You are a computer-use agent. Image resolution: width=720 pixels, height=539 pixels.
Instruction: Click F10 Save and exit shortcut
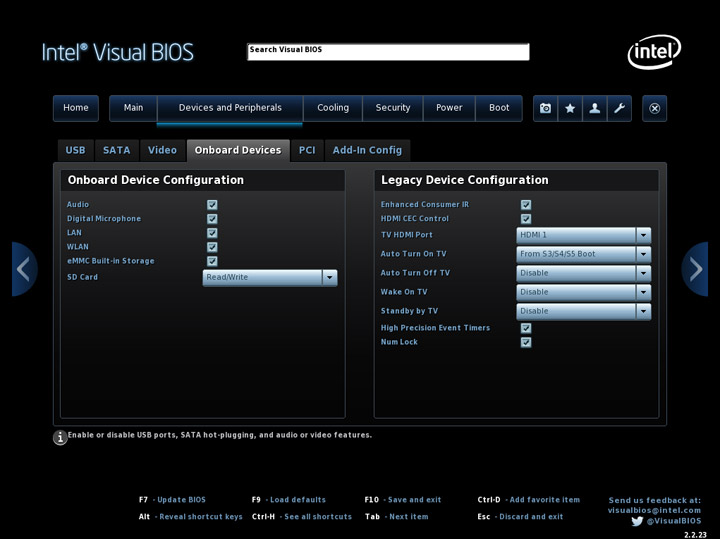(403, 500)
